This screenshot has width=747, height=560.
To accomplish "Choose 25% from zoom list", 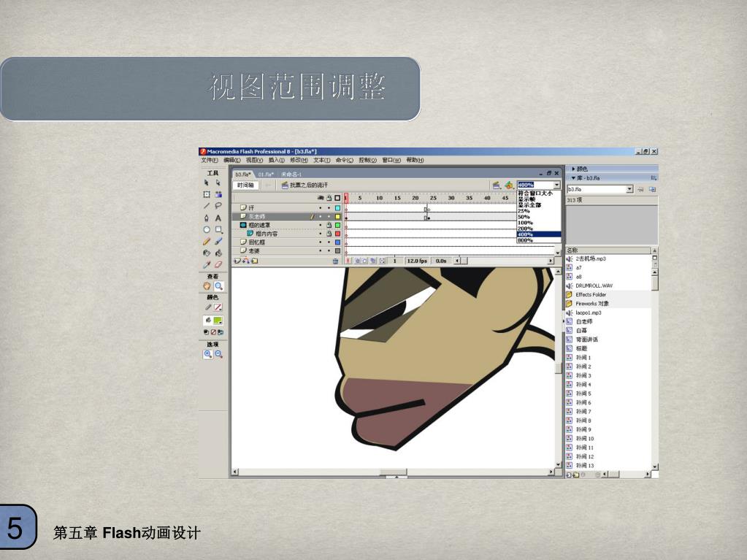I will 539,211.
